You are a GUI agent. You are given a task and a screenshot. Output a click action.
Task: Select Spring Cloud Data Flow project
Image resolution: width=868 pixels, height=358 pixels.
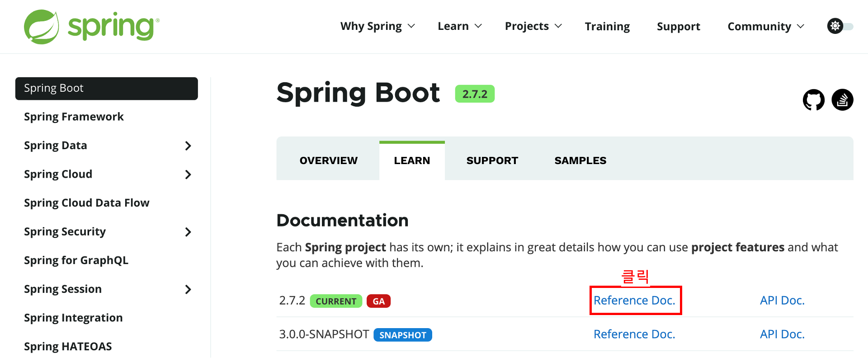87,203
